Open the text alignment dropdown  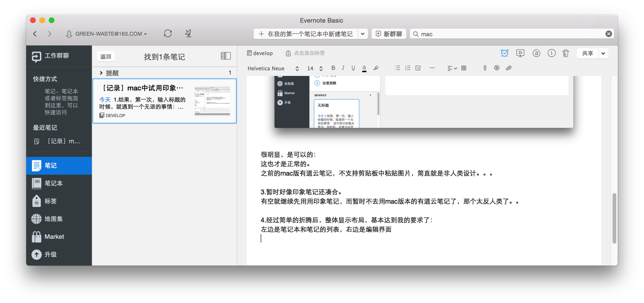452,68
